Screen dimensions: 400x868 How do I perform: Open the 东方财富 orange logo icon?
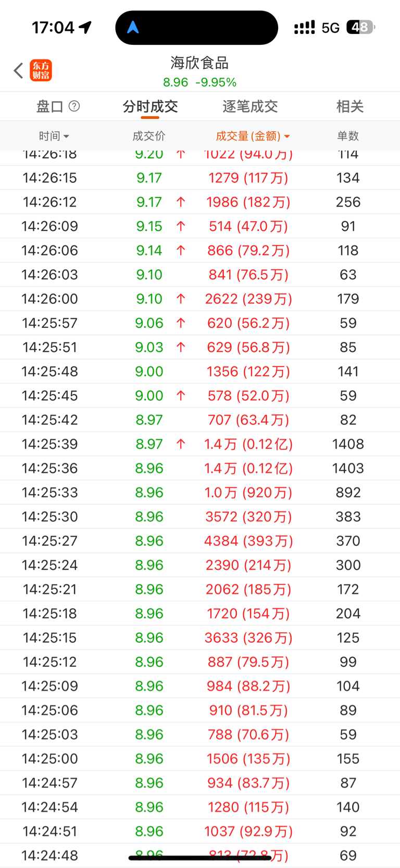[x=41, y=70]
